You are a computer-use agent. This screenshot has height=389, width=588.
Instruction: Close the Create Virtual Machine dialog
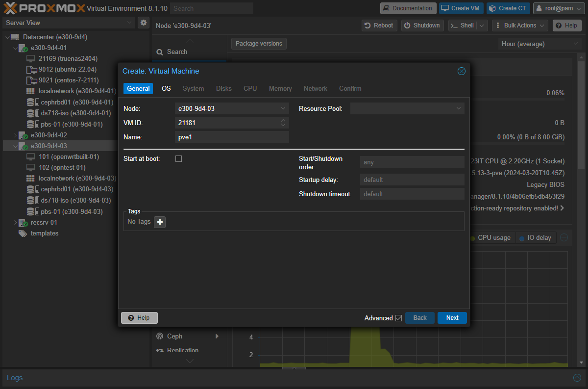[461, 71]
